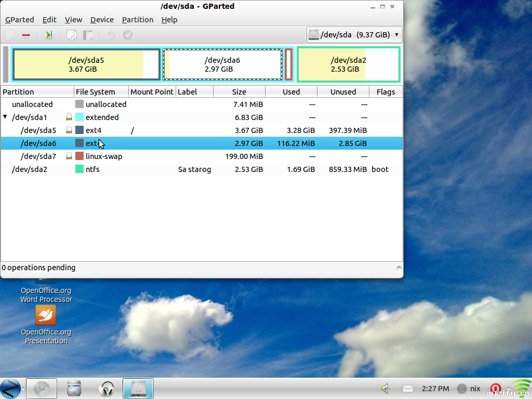The image size is (532, 399).
Task: Sort by the Label column header
Action: [x=194, y=91]
